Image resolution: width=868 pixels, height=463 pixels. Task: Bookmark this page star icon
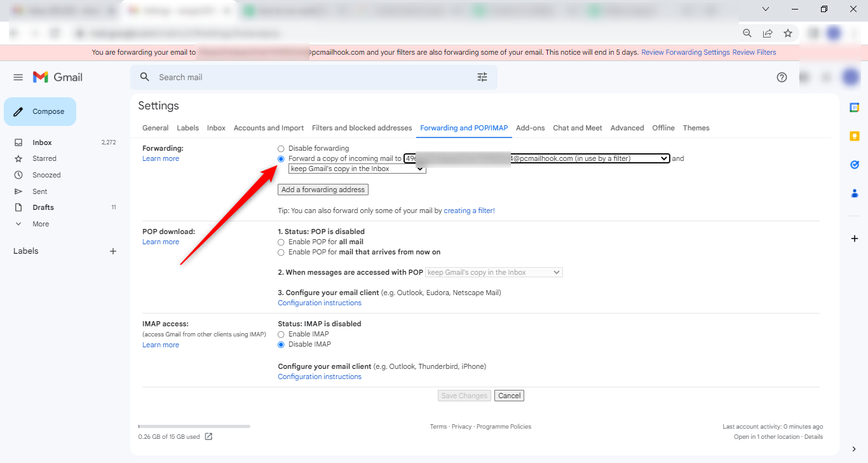tap(788, 33)
